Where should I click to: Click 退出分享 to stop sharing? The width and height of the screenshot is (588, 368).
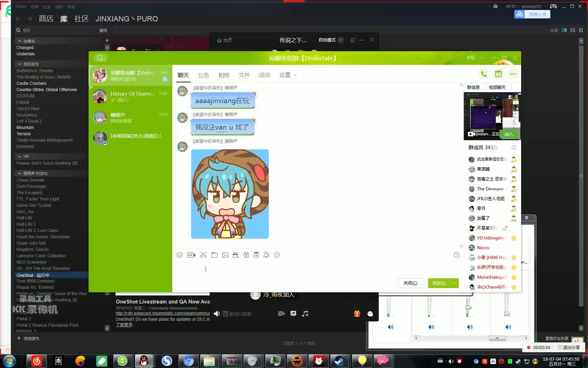coord(569,347)
